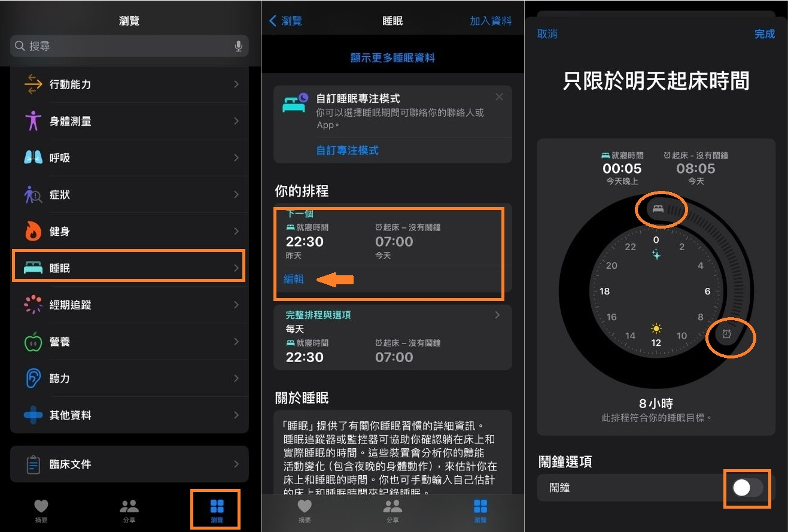Image resolution: width=788 pixels, height=532 pixels.
Task: Tap 加入資料 in top bar
Action: click(x=491, y=21)
